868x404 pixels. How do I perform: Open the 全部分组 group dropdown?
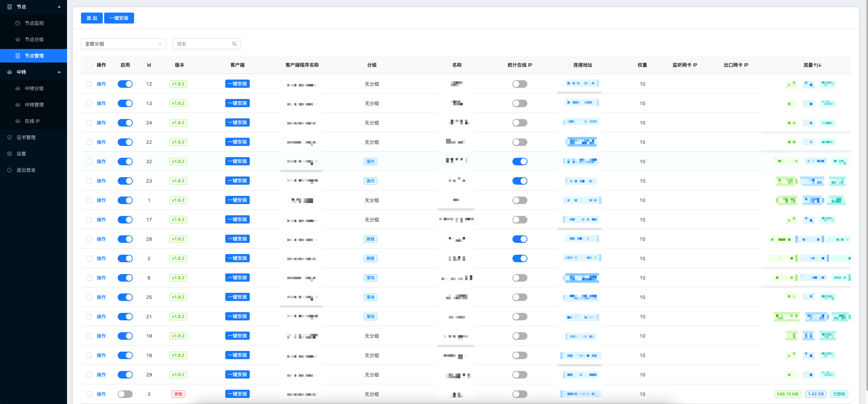click(x=124, y=44)
